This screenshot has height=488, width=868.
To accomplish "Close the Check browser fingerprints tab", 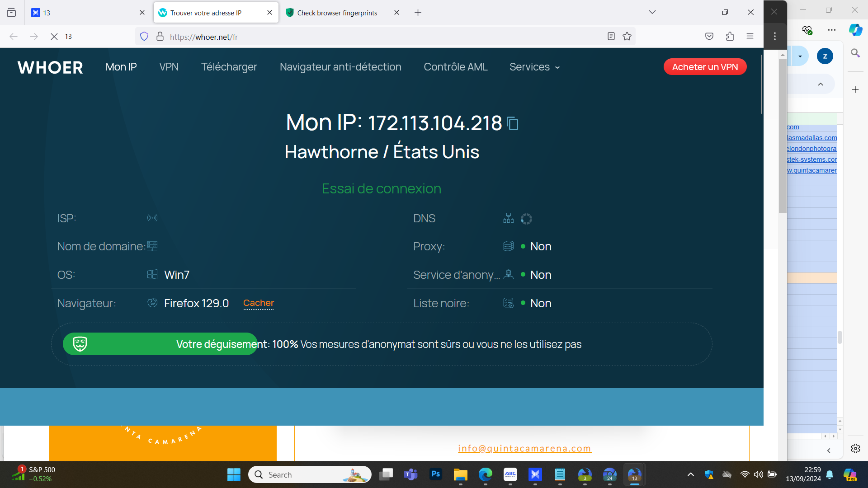I will coord(396,13).
